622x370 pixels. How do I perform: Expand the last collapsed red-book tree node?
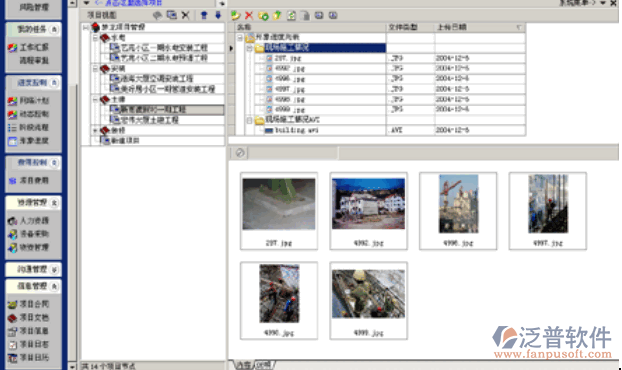coord(95,130)
